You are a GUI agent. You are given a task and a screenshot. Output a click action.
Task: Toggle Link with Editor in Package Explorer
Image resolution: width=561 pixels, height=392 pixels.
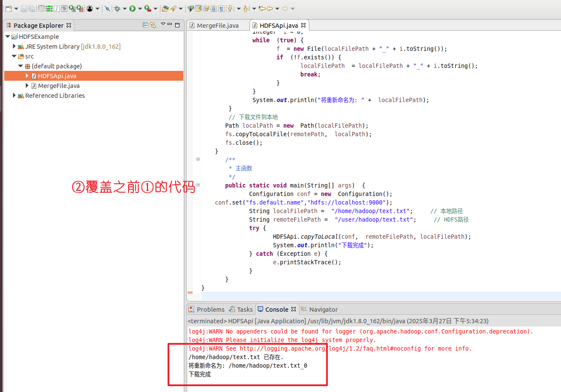pyautogui.click(x=153, y=25)
